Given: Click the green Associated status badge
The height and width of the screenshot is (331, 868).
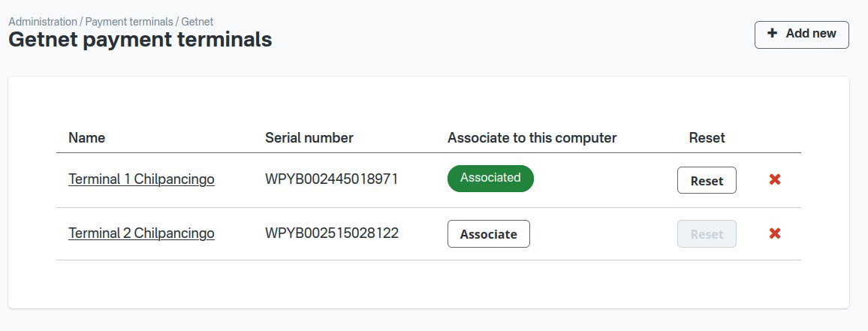Looking at the screenshot, I should pos(490,178).
